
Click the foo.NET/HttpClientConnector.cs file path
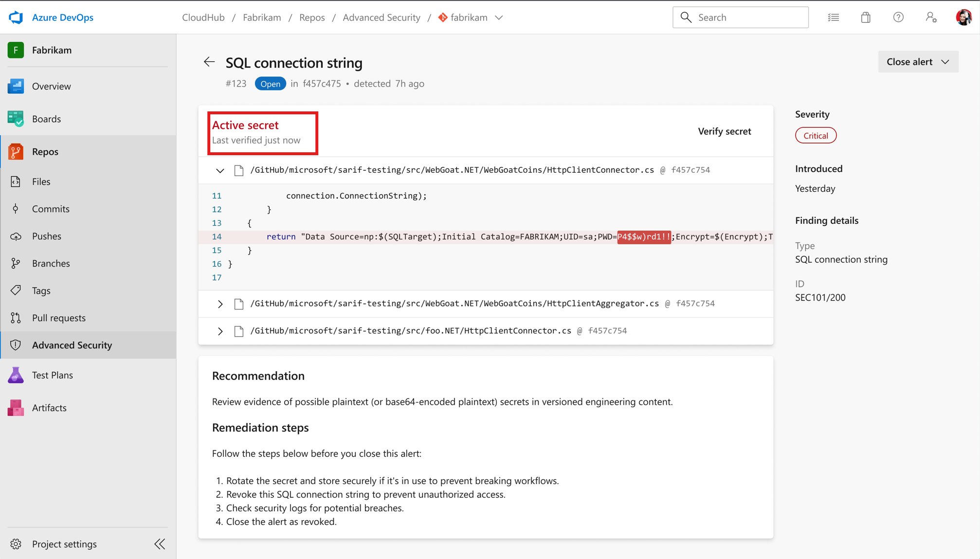pos(411,331)
